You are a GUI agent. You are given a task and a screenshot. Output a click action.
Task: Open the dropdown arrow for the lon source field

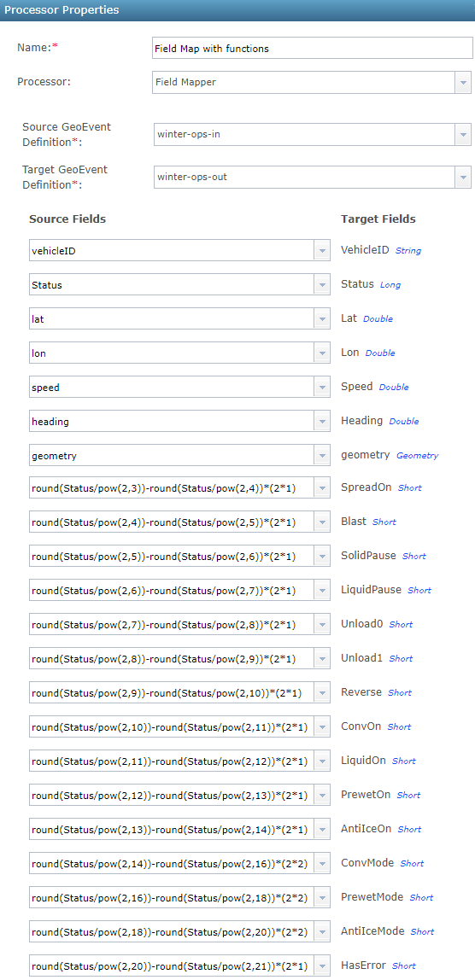[x=322, y=353]
